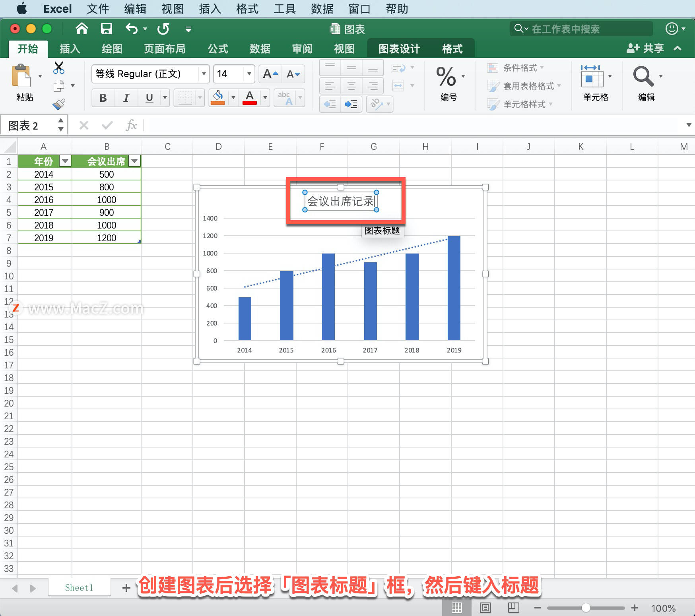This screenshot has width=695, height=616.
Task: Click the Copy icon in the ribbon
Action: [60, 85]
